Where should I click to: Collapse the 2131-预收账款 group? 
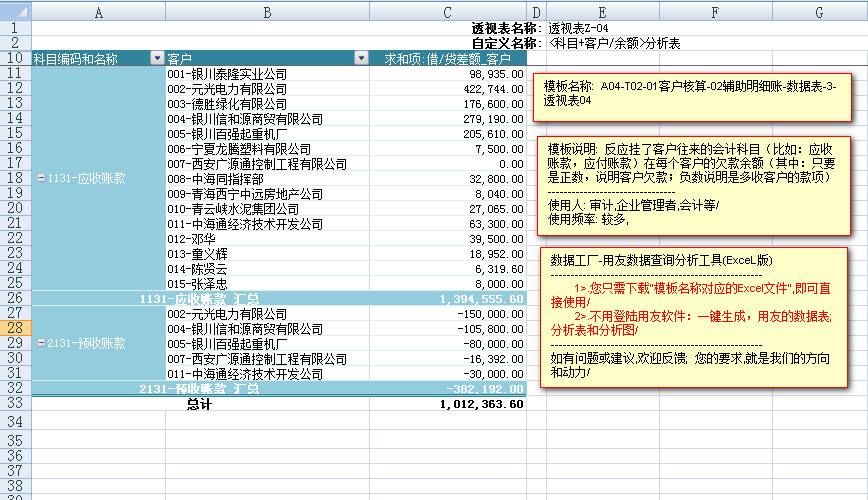(x=40, y=343)
